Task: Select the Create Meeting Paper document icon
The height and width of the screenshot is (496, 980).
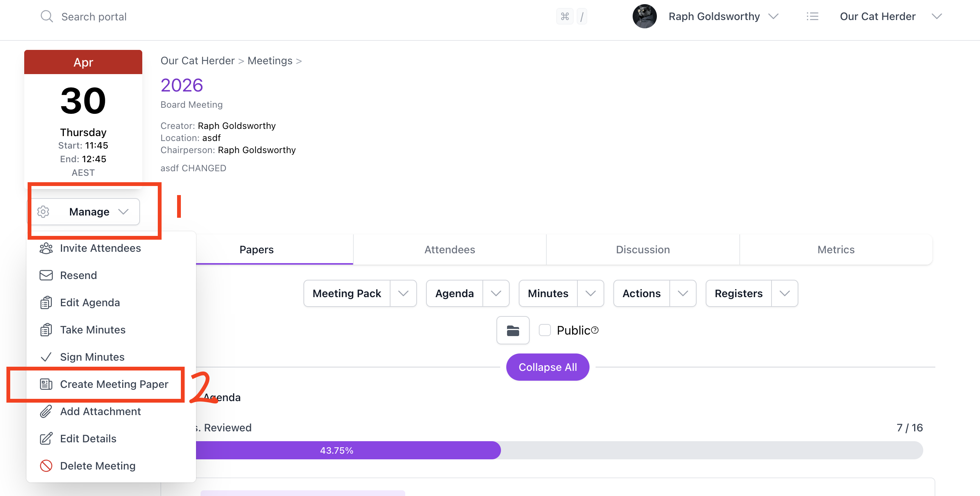Action: pos(46,384)
